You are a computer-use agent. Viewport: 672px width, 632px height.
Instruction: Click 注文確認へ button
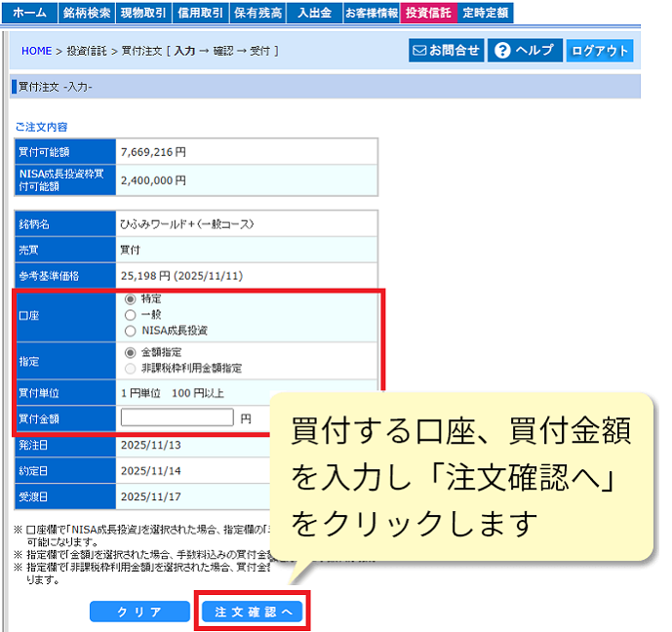pyautogui.click(x=253, y=612)
